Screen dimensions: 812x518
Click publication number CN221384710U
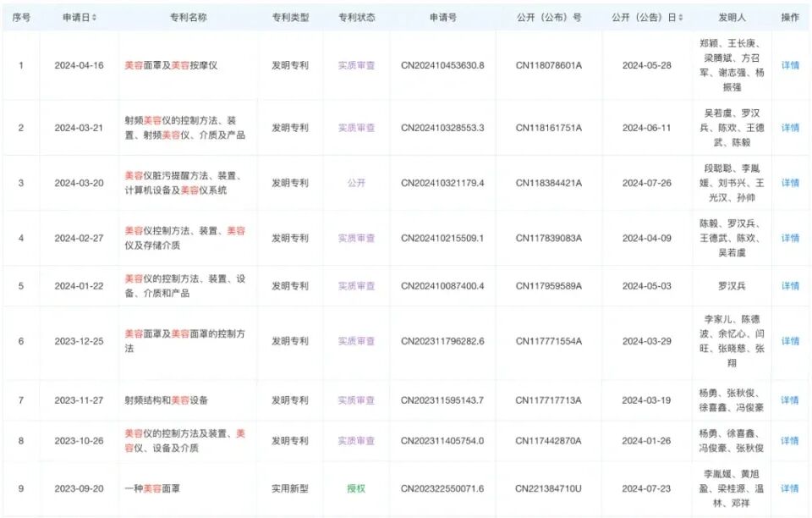click(x=549, y=488)
